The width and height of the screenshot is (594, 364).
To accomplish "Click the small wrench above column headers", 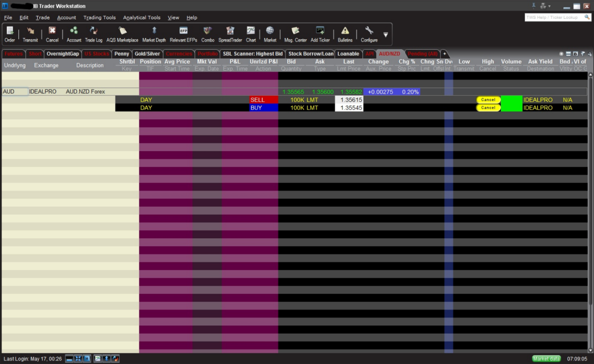I will 589,54.
